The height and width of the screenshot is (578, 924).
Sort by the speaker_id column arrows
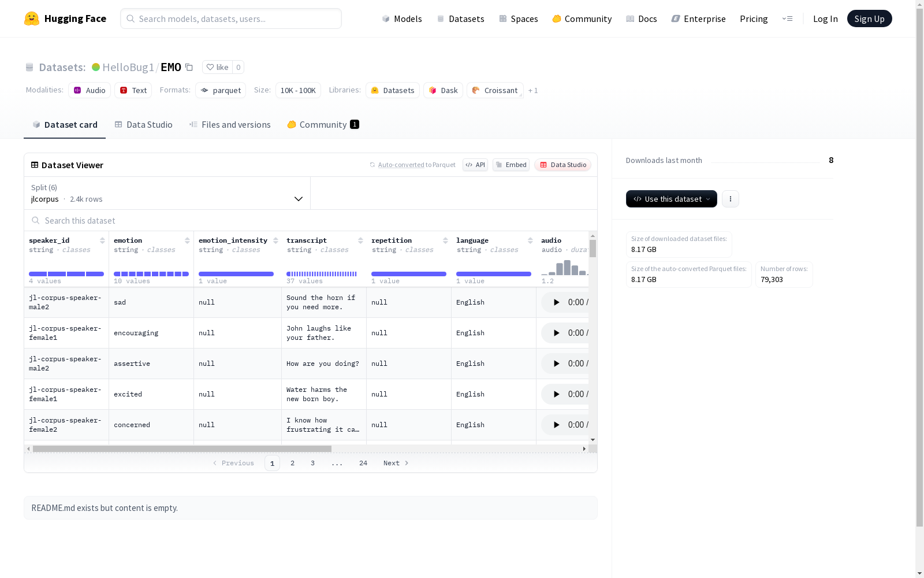[x=102, y=240]
